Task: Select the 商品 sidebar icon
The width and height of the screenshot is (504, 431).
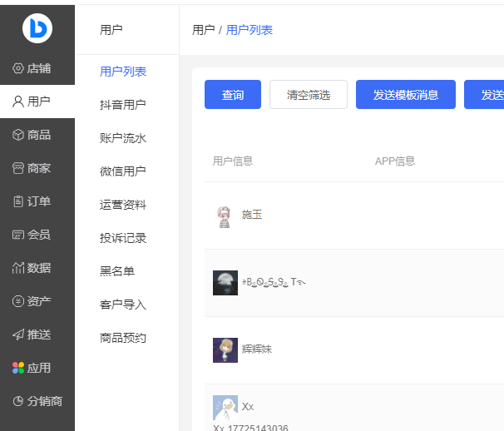Action: pos(19,135)
